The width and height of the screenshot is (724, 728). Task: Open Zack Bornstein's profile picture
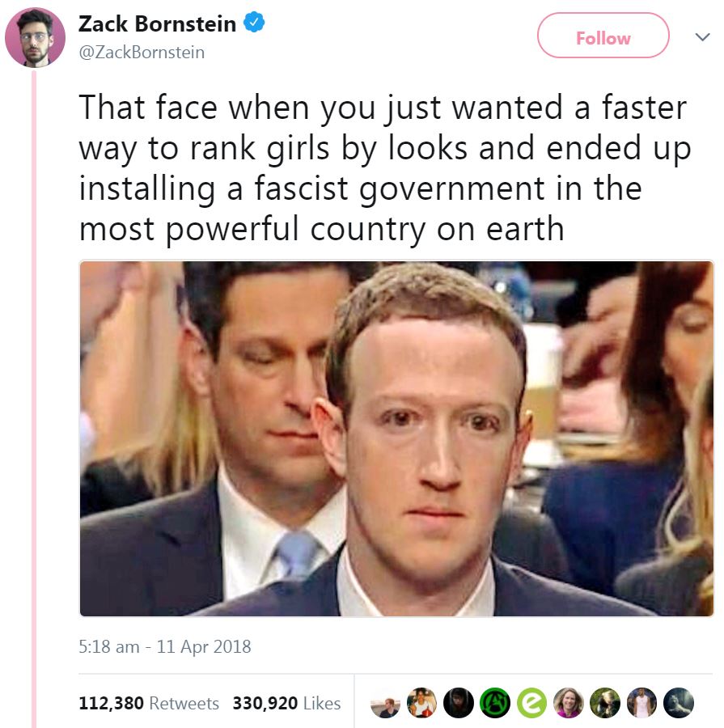pyautogui.click(x=35, y=37)
